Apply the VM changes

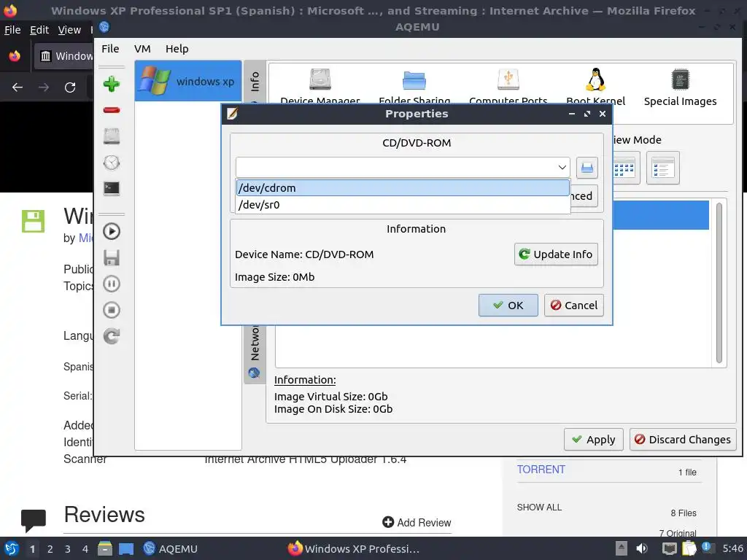point(594,440)
